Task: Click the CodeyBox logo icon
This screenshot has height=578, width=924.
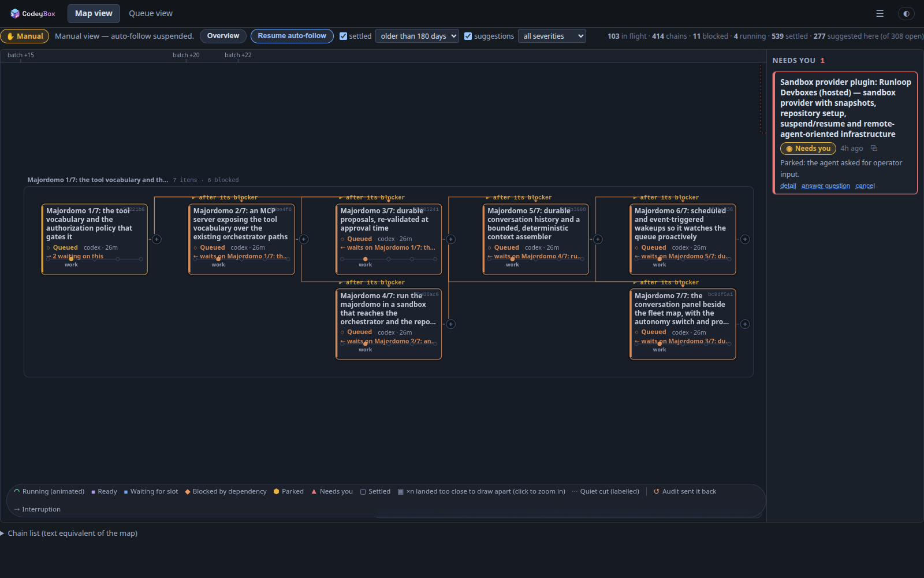Action: [x=15, y=13]
